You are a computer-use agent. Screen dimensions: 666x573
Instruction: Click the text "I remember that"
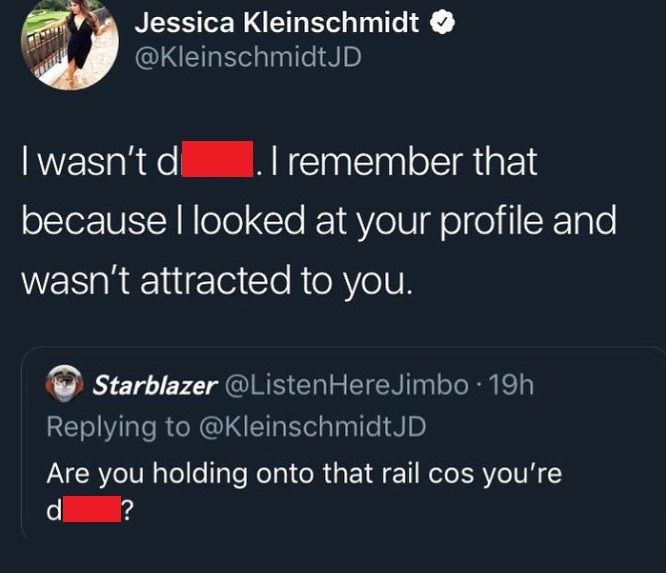coord(402,161)
